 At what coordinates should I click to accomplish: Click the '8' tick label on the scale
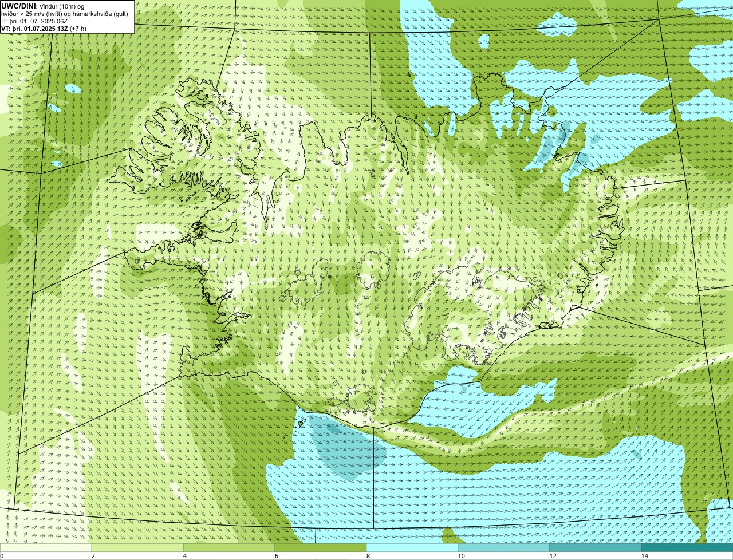click(x=368, y=556)
